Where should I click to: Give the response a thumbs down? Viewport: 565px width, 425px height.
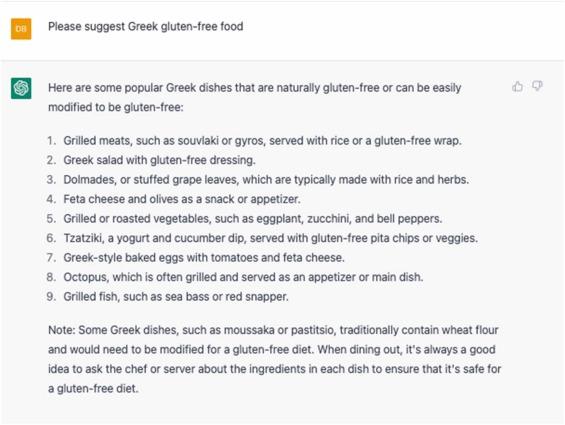(537, 87)
